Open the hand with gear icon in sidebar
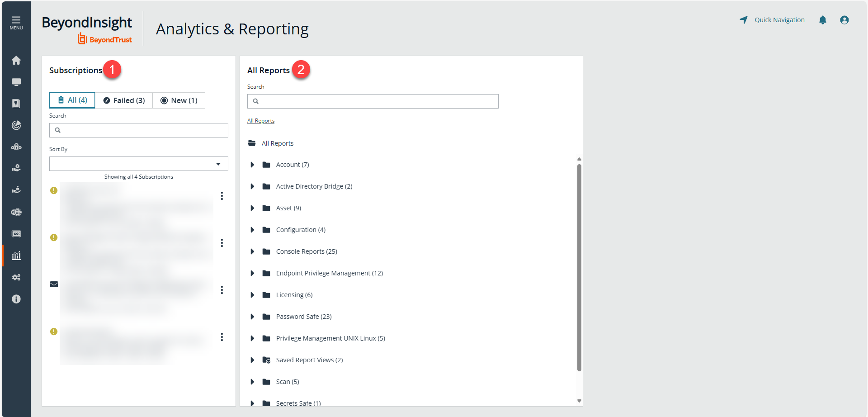This screenshot has height=417, width=868. pos(16,168)
